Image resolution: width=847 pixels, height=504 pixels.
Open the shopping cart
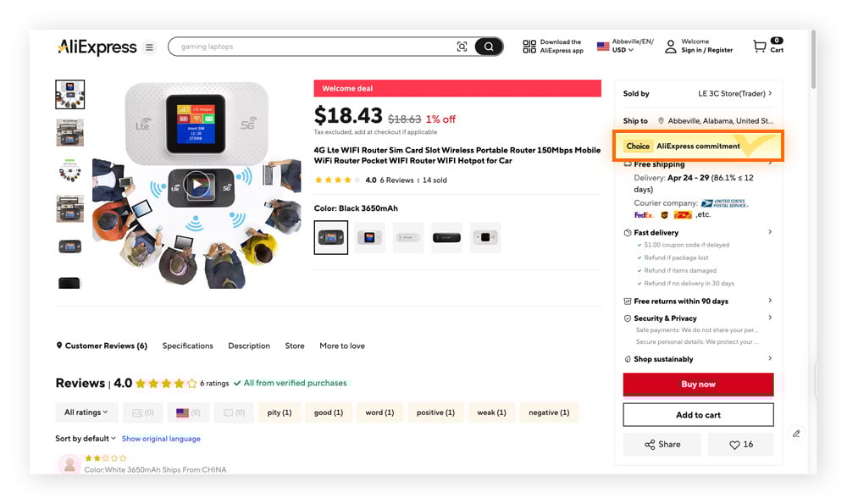coord(759,47)
